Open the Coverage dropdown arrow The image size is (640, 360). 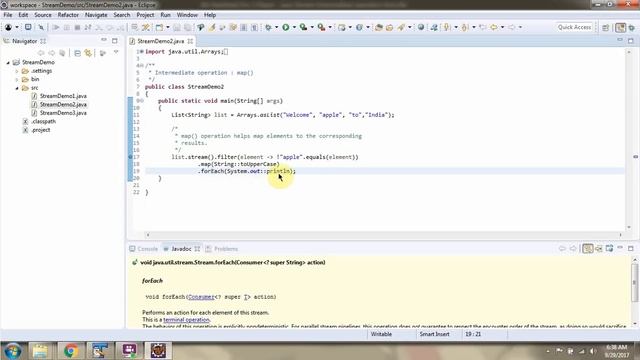click(312, 27)
